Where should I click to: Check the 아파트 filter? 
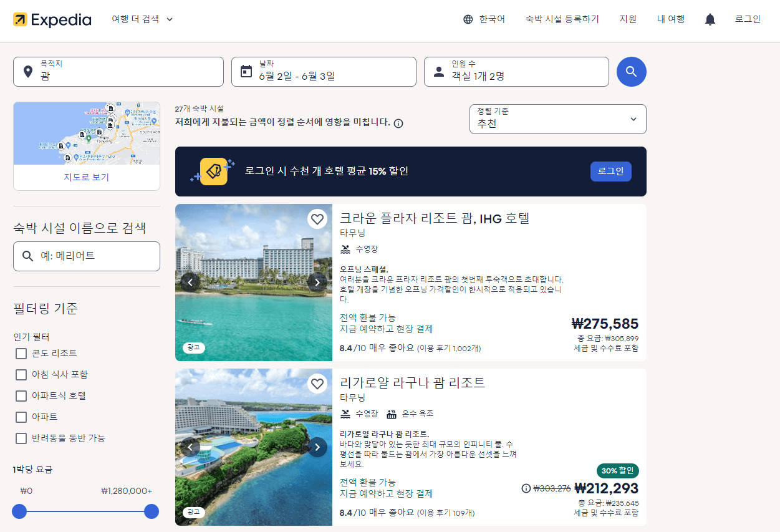click(21, 417)
